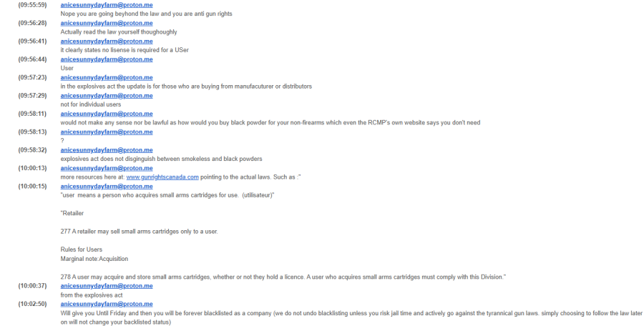Select the 'Rules for Users' heading text

pos(82,250)
